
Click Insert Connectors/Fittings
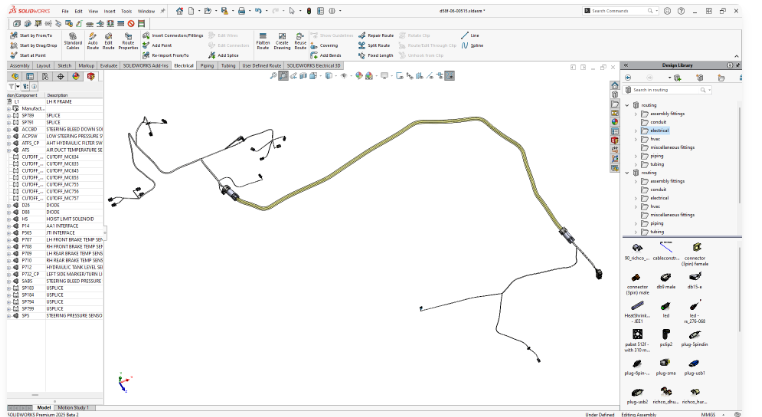173,35
